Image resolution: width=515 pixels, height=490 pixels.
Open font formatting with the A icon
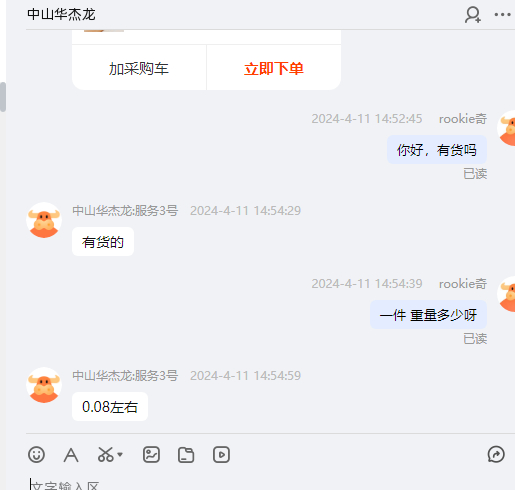pyautogui.click(x=71, y=455)
